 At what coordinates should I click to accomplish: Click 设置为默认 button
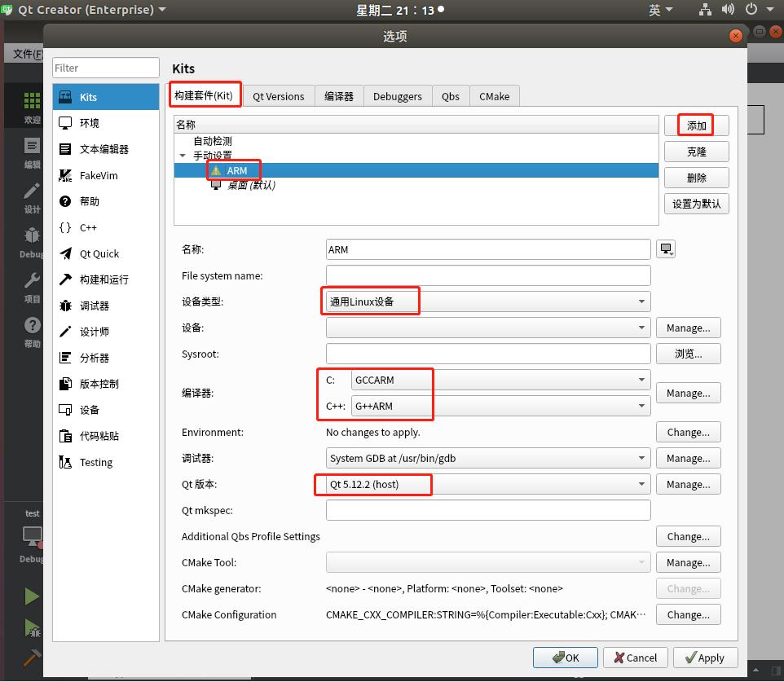click(696, 204)
